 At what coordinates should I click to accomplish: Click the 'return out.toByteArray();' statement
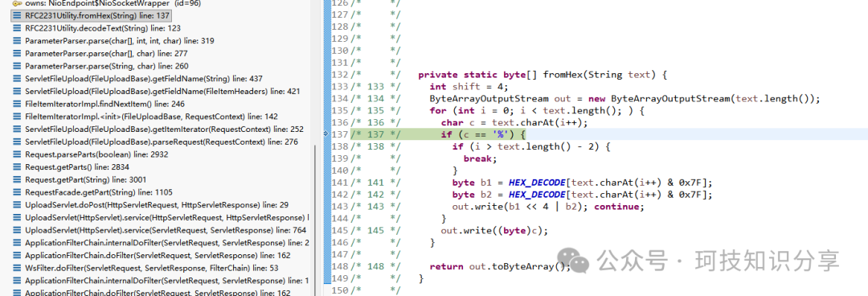coord(499,266)
